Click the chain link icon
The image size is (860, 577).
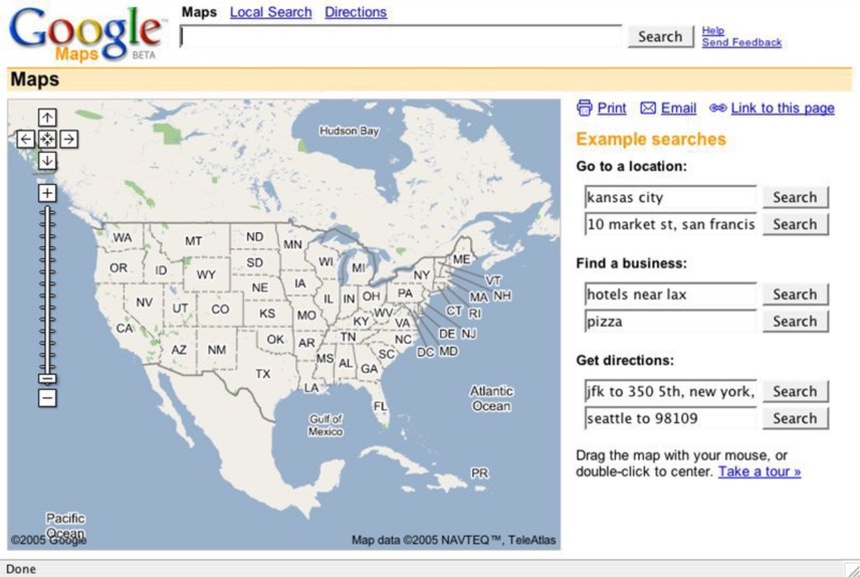pyautogui.click(x=717, y=108)
